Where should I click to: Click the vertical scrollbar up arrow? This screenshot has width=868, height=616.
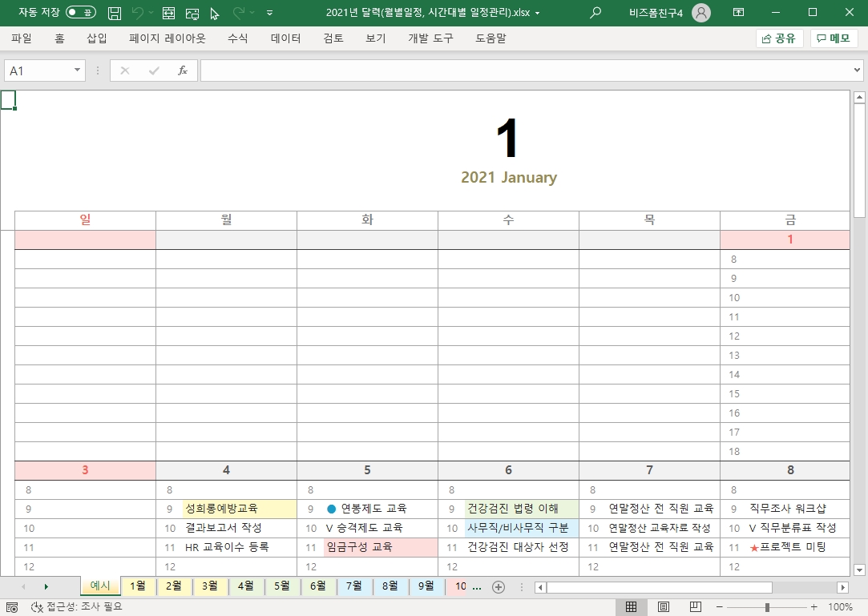coord(859,98)
